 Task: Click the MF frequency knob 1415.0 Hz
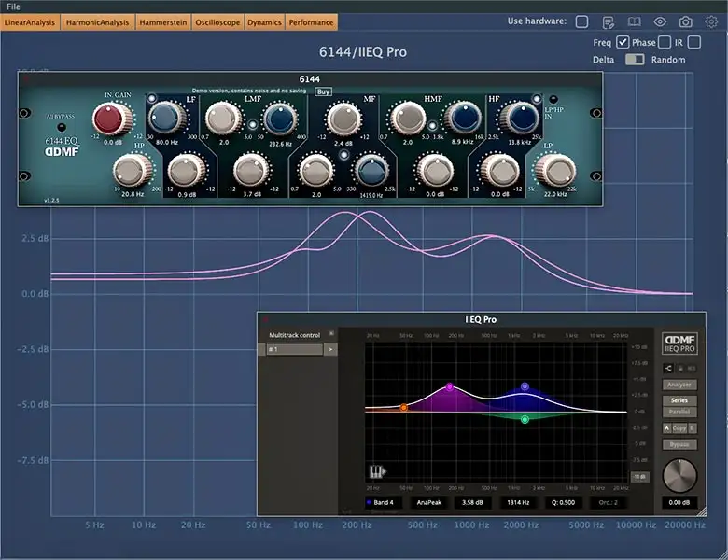[x=371, y=172]
